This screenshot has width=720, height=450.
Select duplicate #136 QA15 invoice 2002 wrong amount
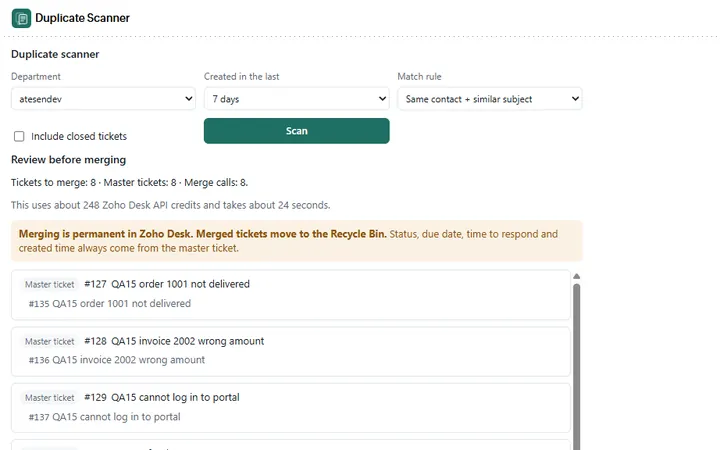(117, 360)
